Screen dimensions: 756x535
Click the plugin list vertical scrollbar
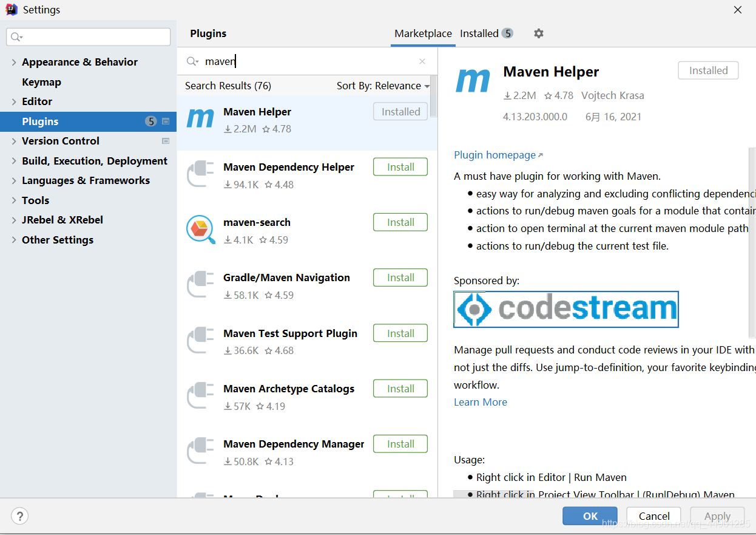433,97
